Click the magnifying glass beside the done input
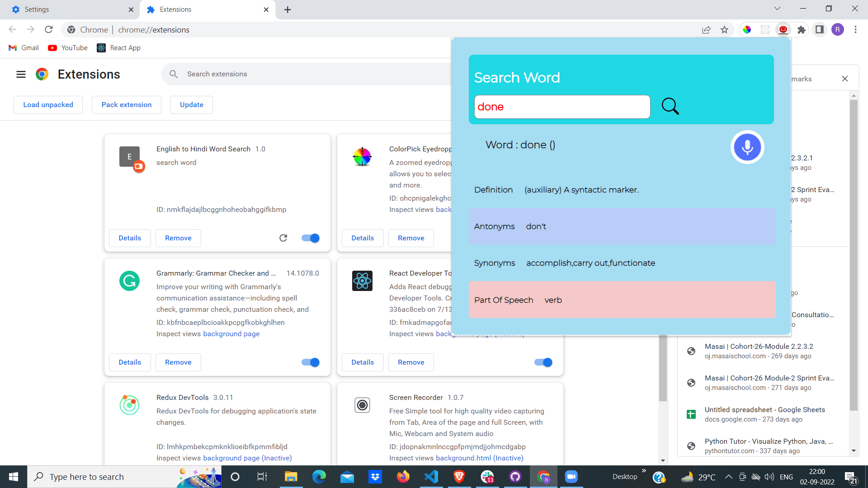Viewport: 868px width, 488px height. click(x=670, y=106)
